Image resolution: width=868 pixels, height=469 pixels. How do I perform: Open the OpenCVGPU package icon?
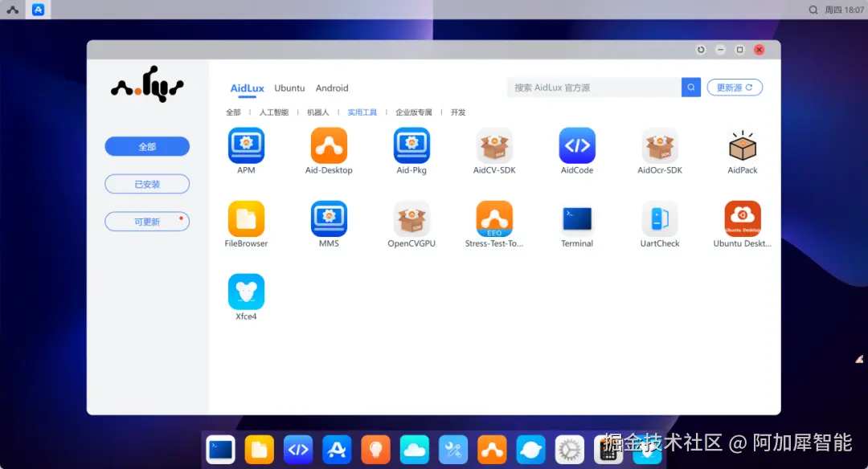411,218
